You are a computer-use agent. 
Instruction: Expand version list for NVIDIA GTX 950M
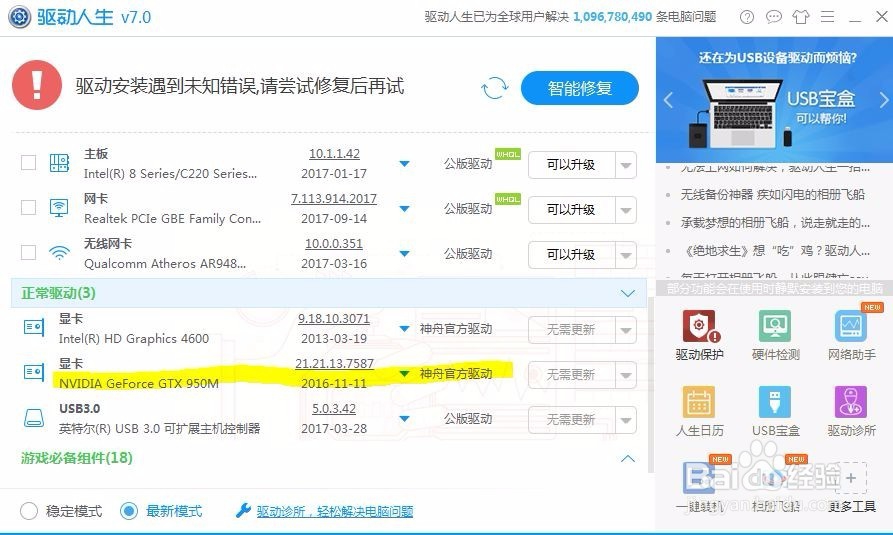click(x=404, y=374)
